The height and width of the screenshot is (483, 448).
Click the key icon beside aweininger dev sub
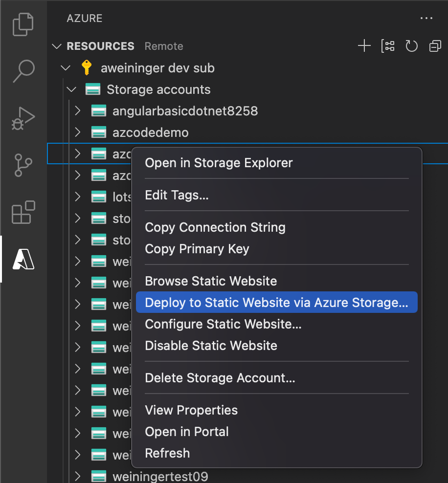click(87, 67)
